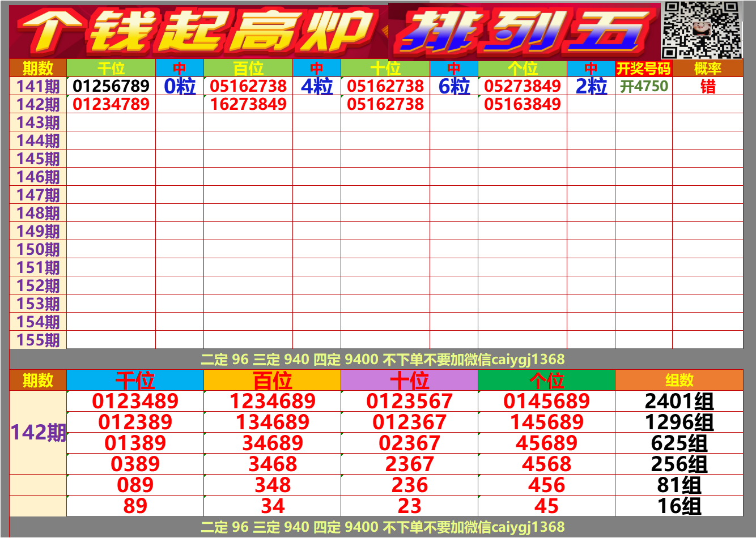Select the 141期 row label
The height and width of the screenshot is (538, 756).
click(x=38, y=86)
